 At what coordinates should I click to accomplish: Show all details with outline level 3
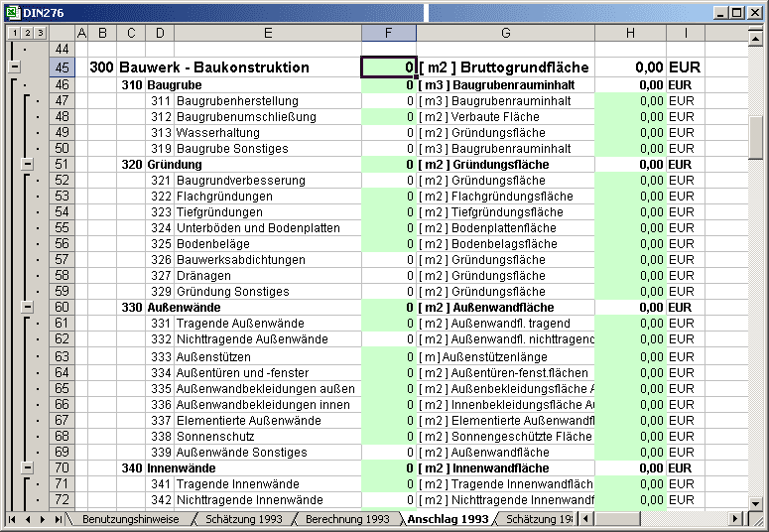coord(41,34)
